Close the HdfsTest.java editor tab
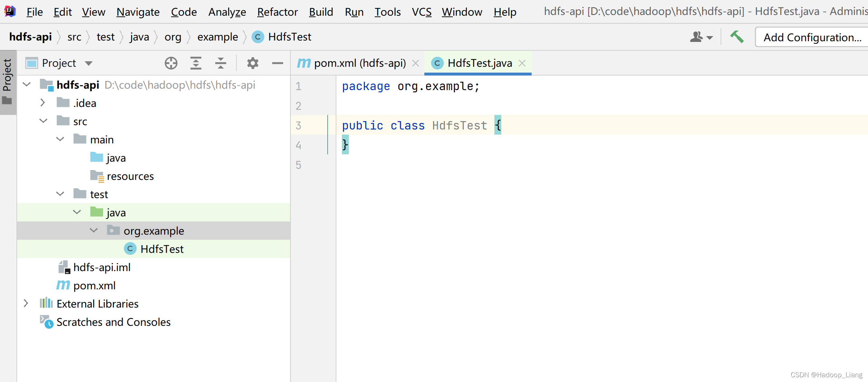 [522, 63]
